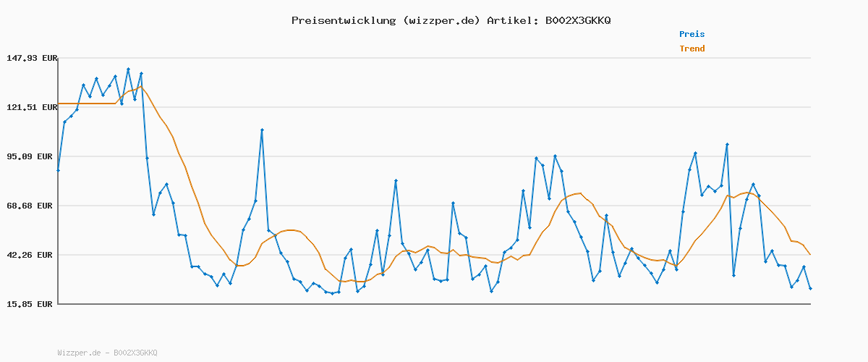
Task: Click the 15.85 EUR axis label
Action: point(31,304)
